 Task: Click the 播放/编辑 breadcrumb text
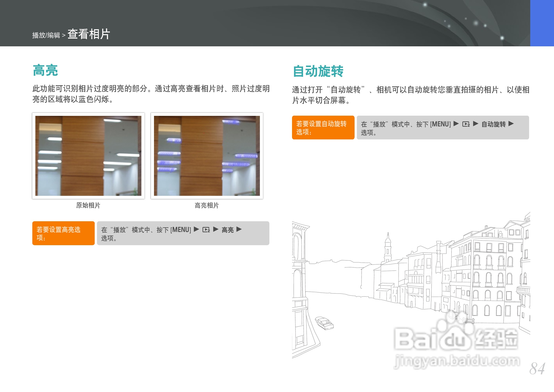[x=46, y=36]
